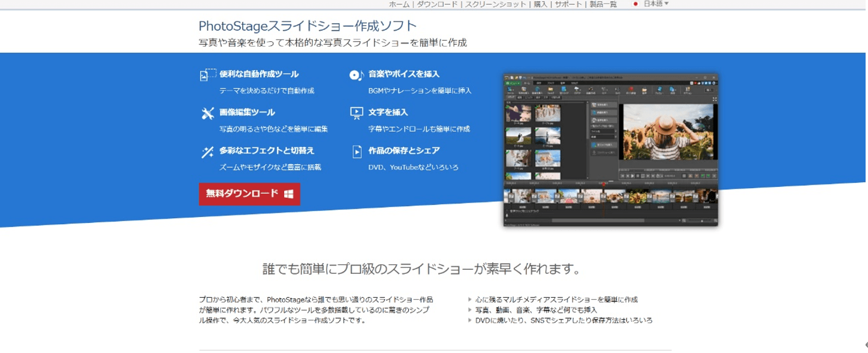
Task: Click the red 無料ダウンロード button
Action: pyautogui.click(x=249, y=194)
